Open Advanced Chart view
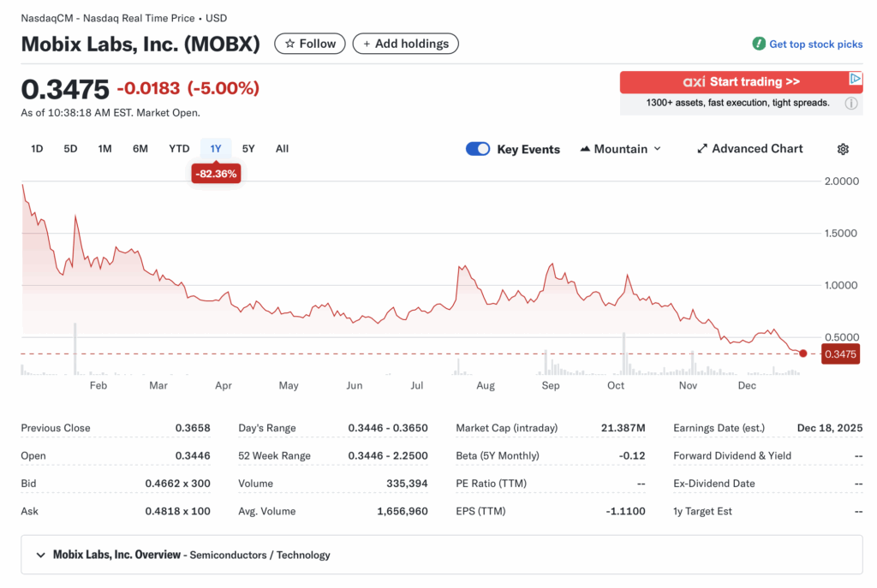877x588 pixels. click(749, 148)
